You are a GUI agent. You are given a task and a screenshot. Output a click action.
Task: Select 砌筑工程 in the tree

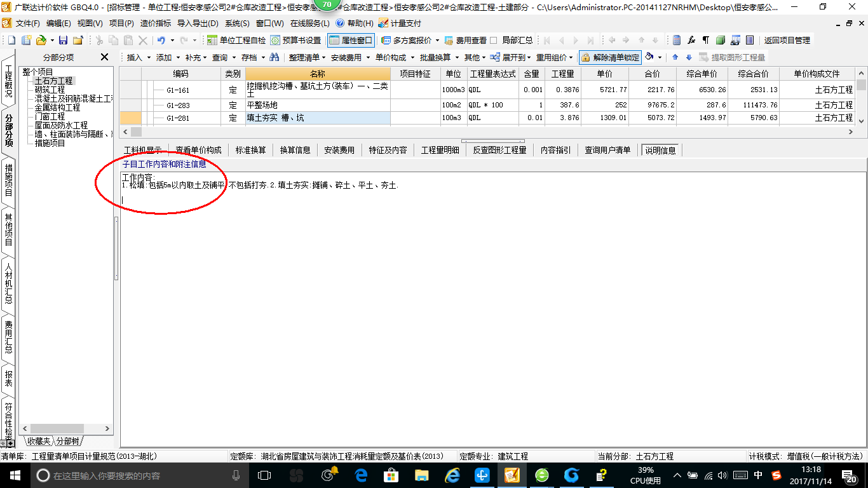pos(50,90)
